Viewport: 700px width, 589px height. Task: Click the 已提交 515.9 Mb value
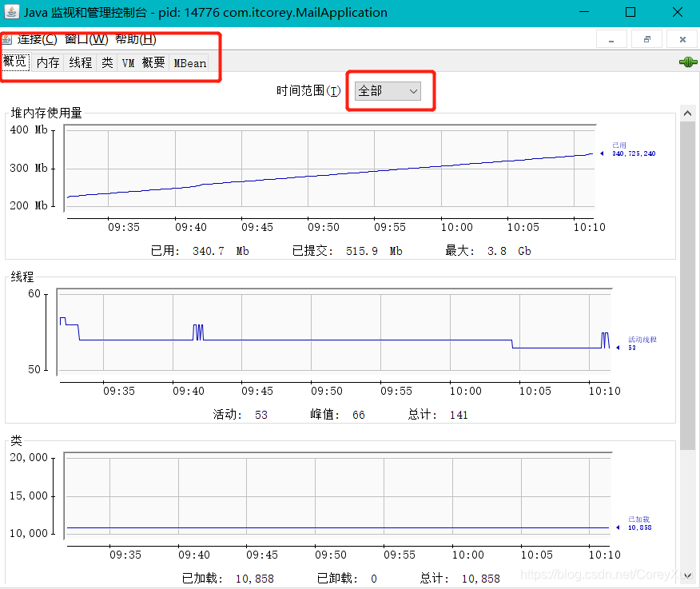pyautogui.click(x=348, y=251)
